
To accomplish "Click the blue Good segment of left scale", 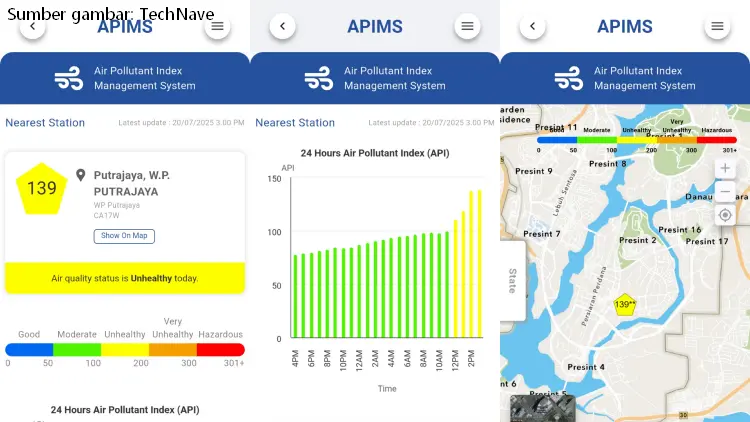I will tap(29, 350).
